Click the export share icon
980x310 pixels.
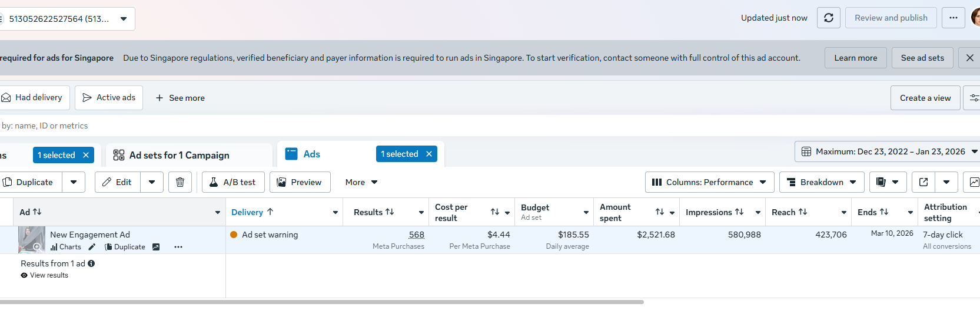(x=923, y=182)
